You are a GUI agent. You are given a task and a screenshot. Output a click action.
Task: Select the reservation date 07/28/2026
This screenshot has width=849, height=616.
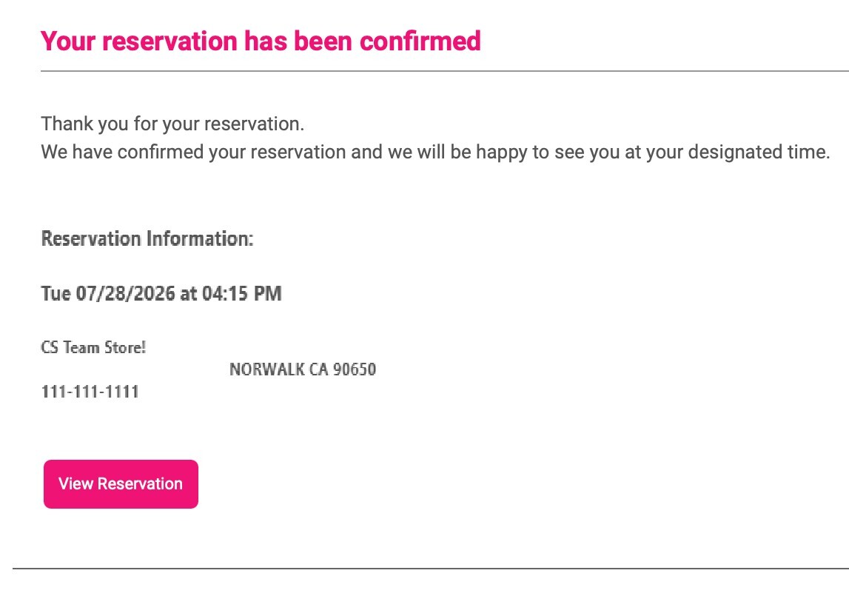pos(125,293)
